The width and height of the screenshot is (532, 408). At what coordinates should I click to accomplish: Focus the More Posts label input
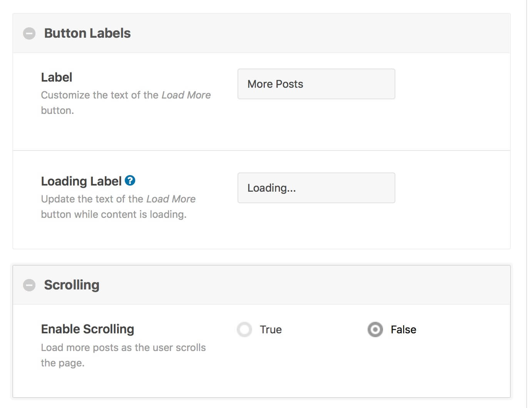316,84
